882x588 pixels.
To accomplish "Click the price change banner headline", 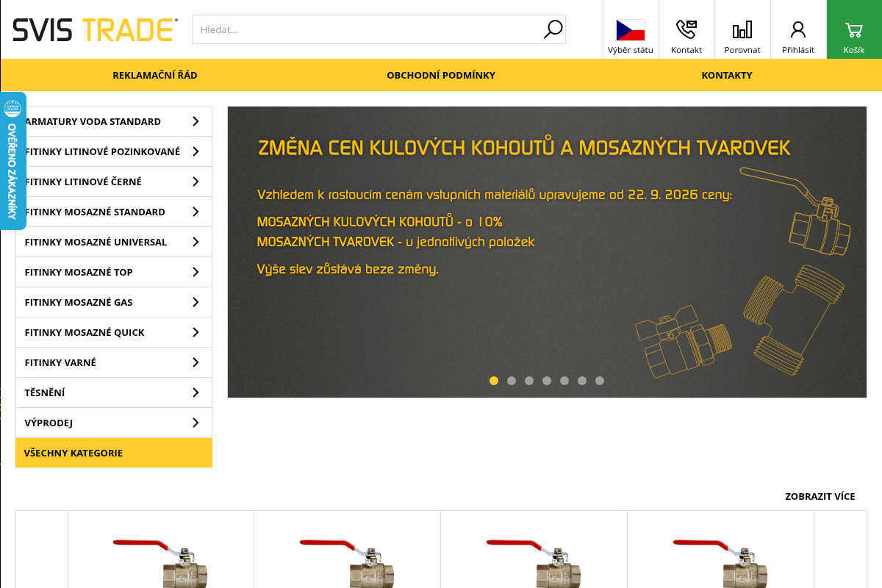I will 524,148.
